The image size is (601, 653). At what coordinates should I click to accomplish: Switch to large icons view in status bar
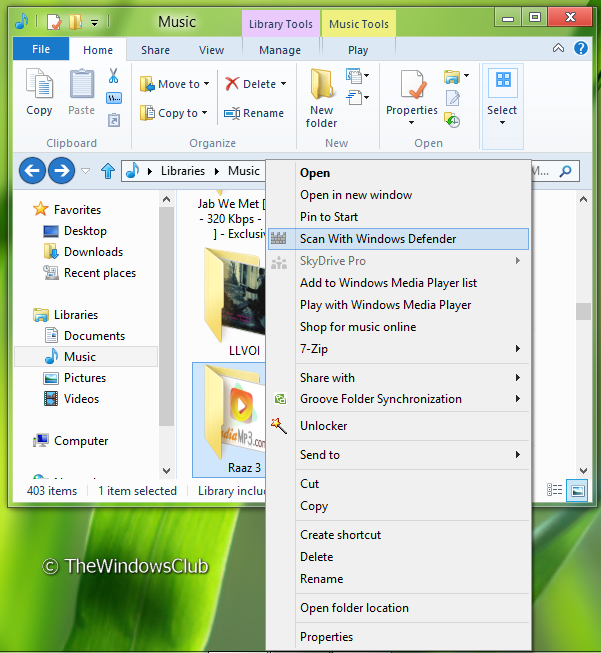point(577,491)
